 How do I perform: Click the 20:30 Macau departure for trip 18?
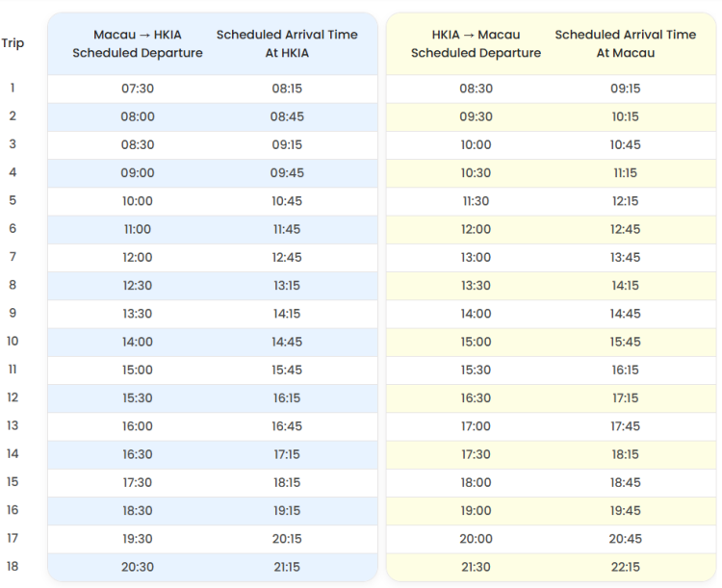tap(138, 566)
